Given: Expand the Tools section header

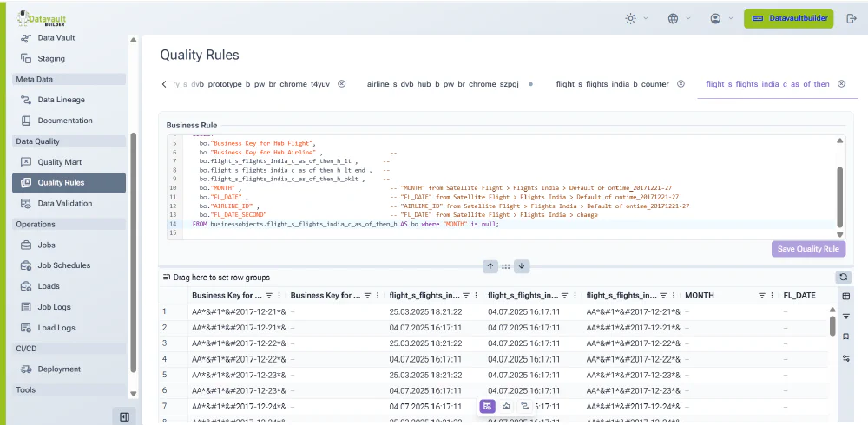Looking at the screenshot, I should (x=69, y=389).
